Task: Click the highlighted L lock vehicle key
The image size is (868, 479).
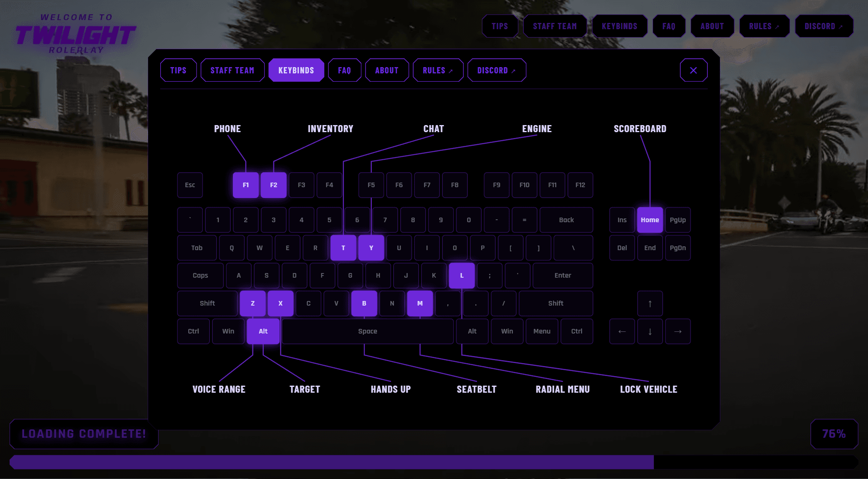Action: 462,276
